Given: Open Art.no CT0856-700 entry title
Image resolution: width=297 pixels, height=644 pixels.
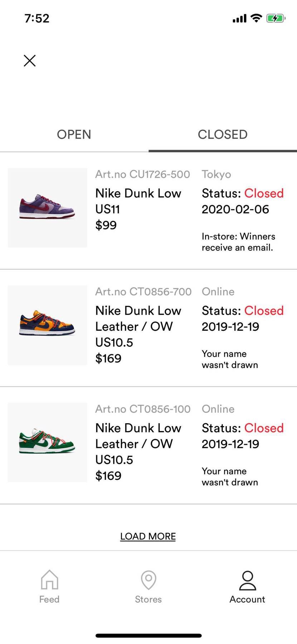Looking at the screenshot, I should point(138,319).
